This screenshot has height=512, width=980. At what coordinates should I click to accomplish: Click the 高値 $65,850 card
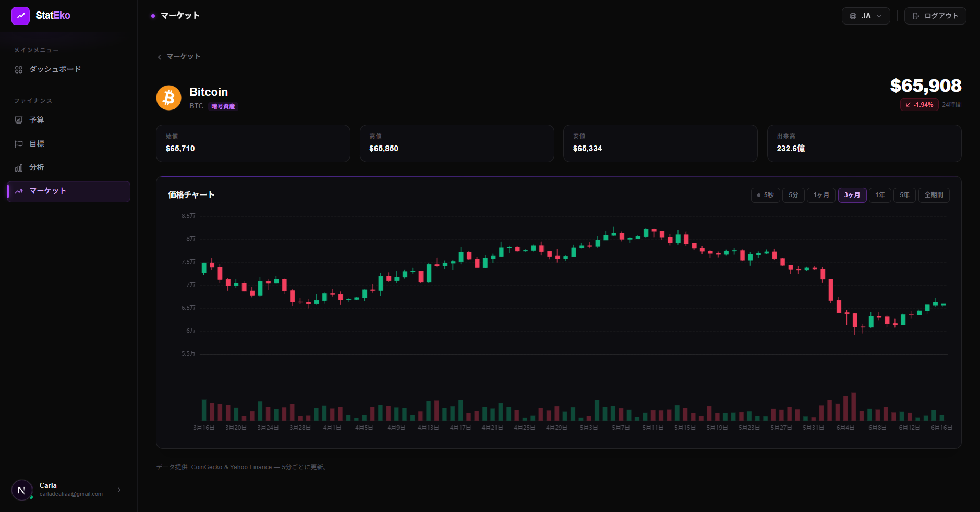click(457, 143)
